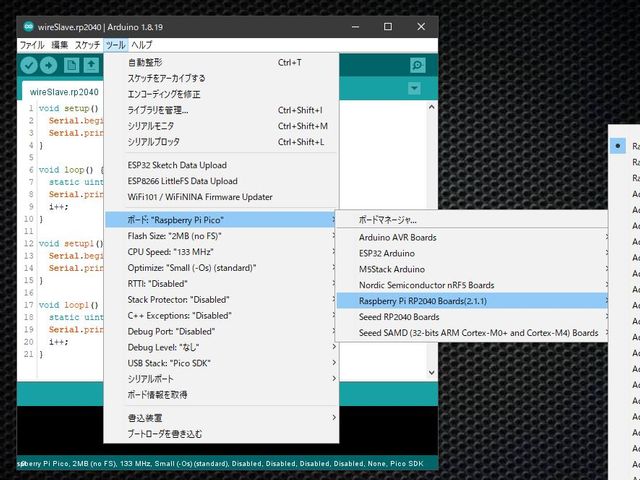The image size is (640, 480).
Task: Expand ESP32 Arduino boards submenu
Action: tap(472, 253)
